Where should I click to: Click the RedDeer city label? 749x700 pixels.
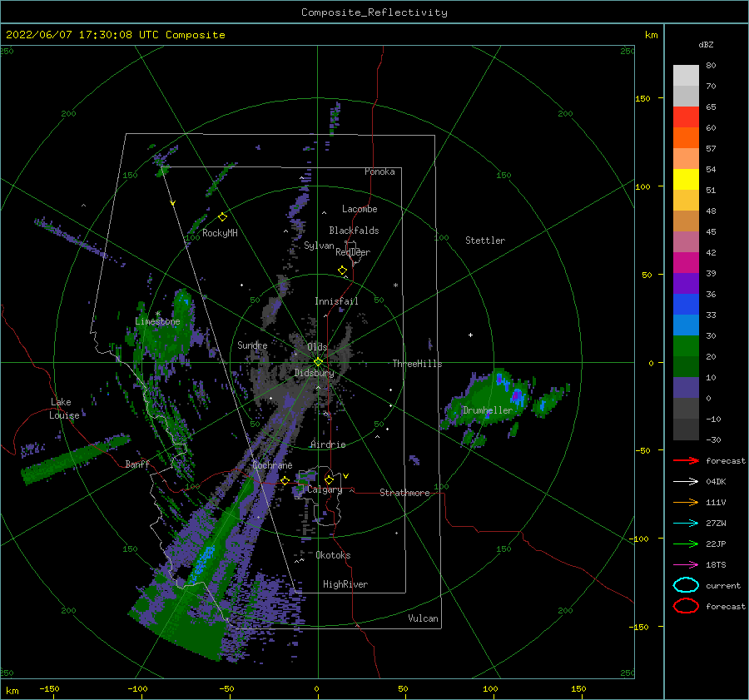click(x=353, y=252)
